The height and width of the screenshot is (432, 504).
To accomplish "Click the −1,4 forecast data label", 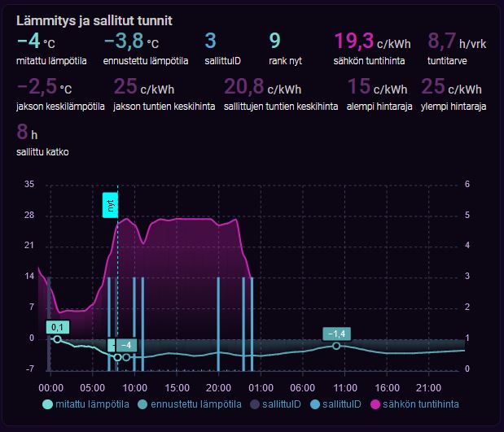I will (336, 334).
